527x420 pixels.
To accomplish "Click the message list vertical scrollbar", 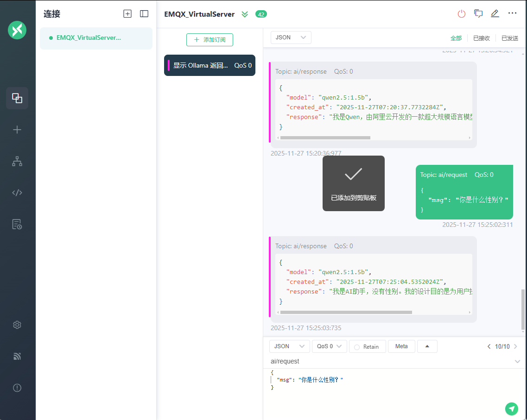I will [523, 309].
